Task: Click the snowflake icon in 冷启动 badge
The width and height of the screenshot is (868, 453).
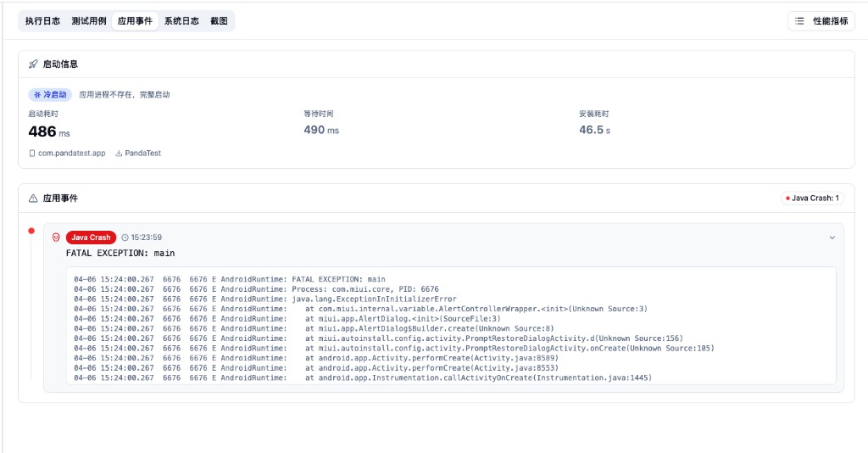Action: (x=37, y=95)
